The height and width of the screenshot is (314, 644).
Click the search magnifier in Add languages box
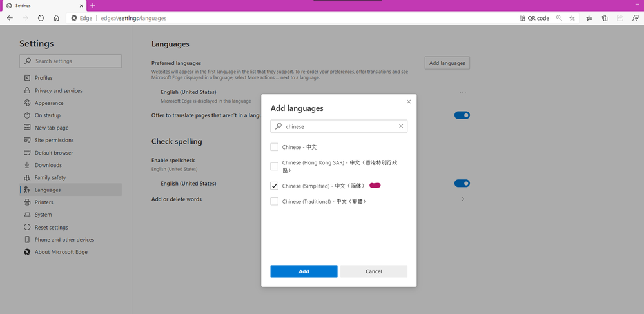pyautogui.click(x=278, y=126)
